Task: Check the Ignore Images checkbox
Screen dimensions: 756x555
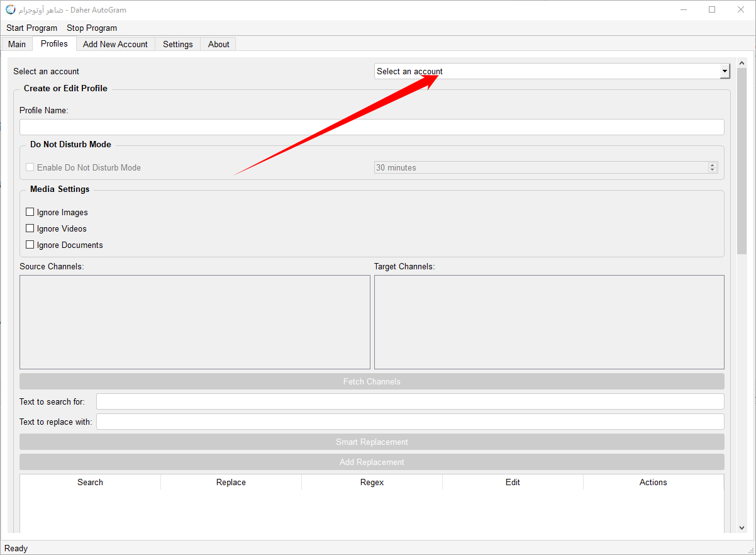Action: tap(30, 212)
